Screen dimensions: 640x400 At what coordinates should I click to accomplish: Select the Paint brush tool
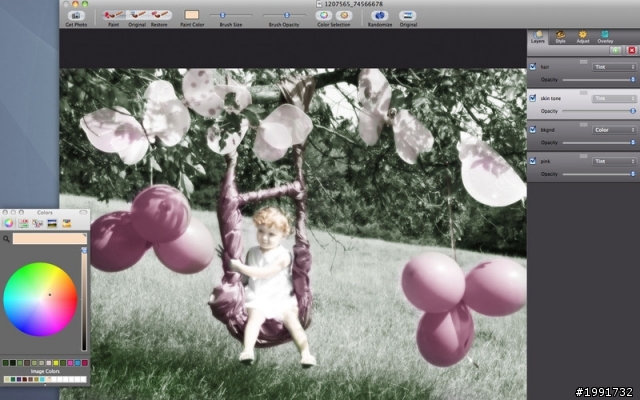pos(114,14)
